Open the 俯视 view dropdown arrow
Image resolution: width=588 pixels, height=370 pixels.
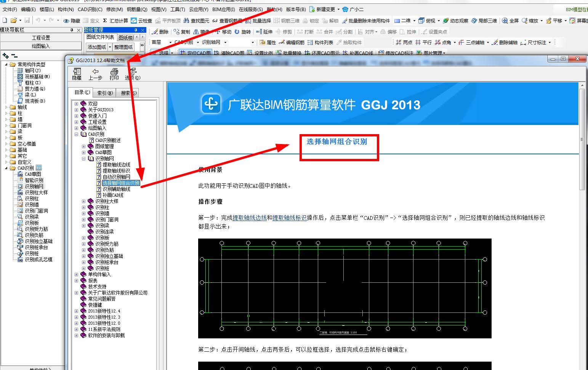[x=439, y=21]
